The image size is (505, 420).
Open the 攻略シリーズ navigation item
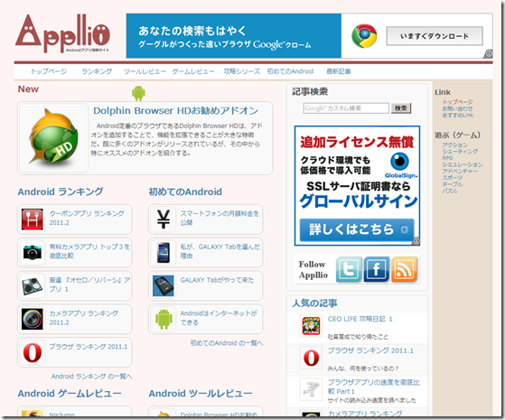pos(242,71)
